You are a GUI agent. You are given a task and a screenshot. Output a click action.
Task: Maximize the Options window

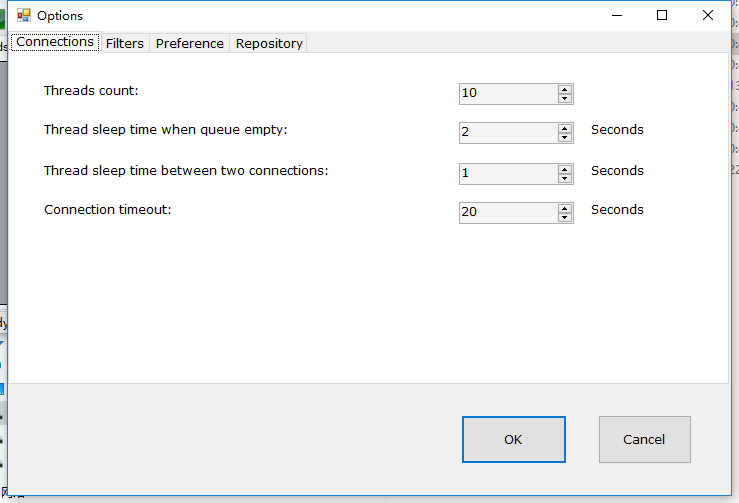(x=662, y=16)
